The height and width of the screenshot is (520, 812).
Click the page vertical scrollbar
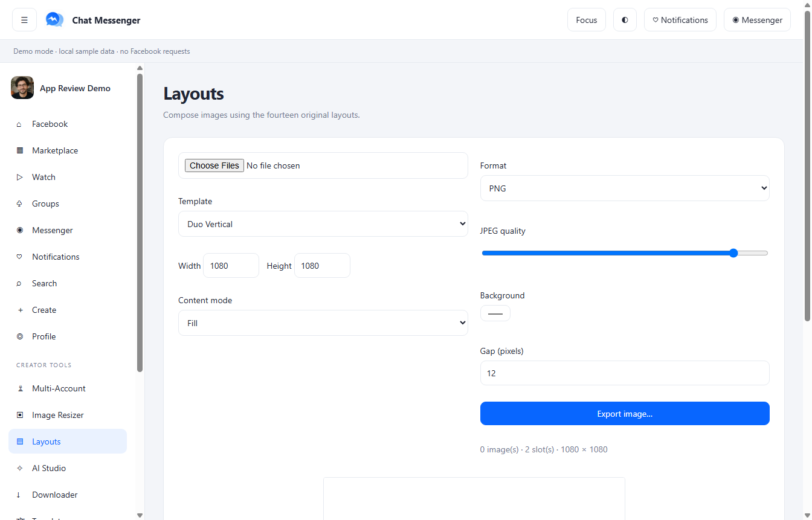pos(807,166)
